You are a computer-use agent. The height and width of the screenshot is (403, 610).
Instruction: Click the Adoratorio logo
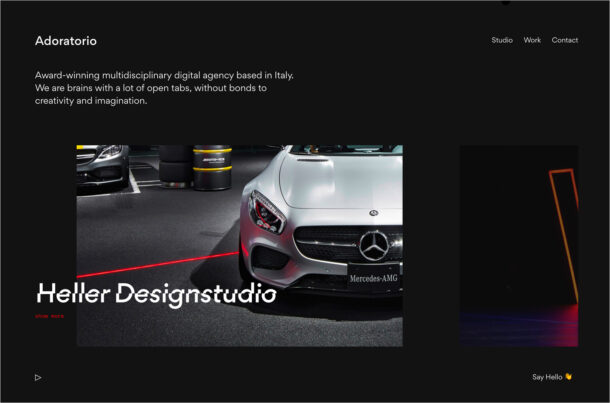(x=66, y=41)
